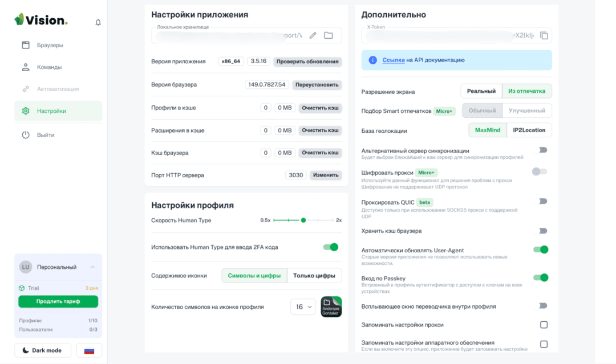
Task: Click the Trial plan label
Action: click(34, 288)
